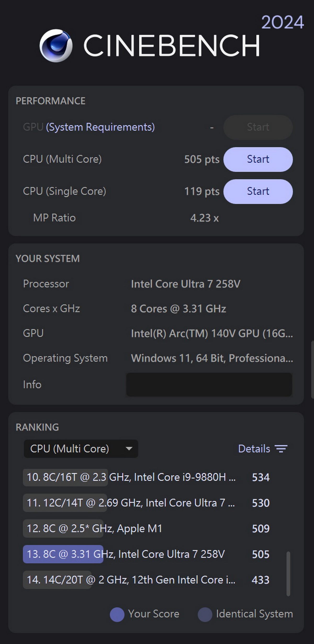Select the highlighted Core Ultra 7 258V entry

click(x=126, y=554)
